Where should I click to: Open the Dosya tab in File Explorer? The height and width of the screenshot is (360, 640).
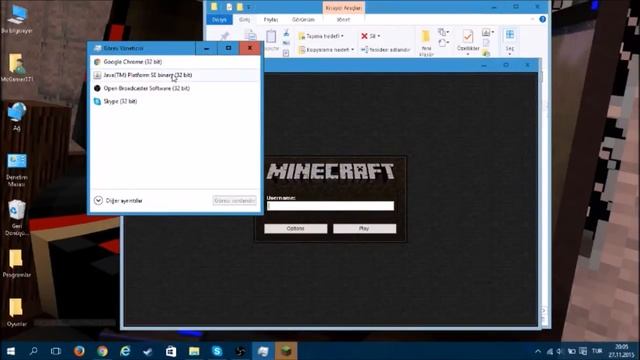point(219,20)
